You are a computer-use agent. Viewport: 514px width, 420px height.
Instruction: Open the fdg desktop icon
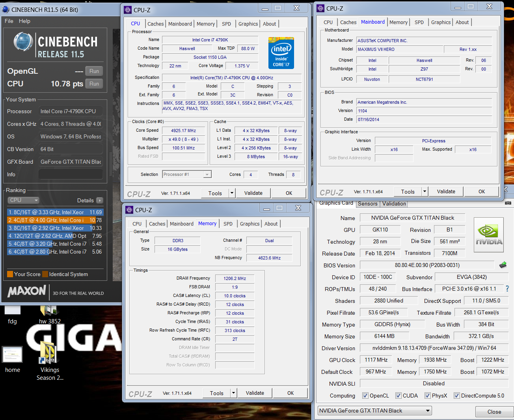pyautogui.click(x=12, y=315)
